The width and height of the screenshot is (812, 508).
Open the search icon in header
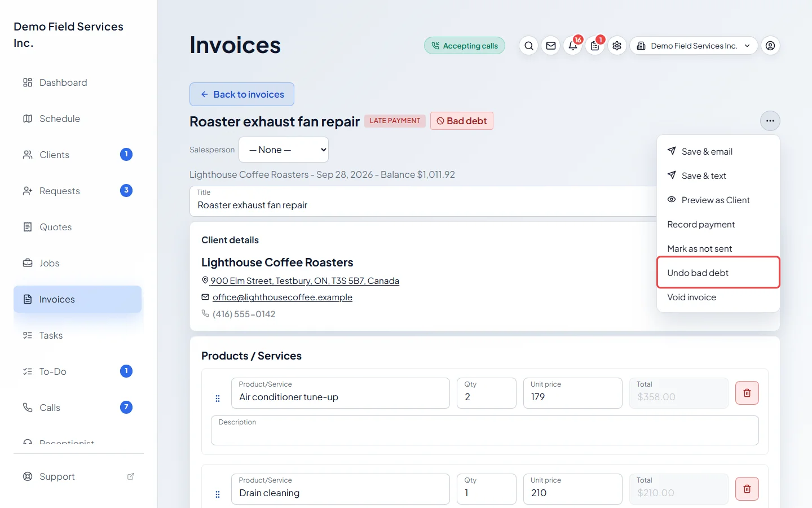pos(529,46)
